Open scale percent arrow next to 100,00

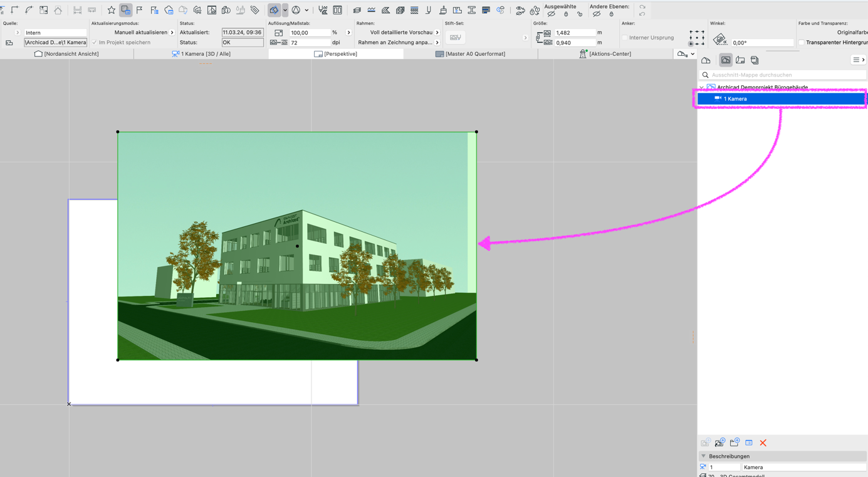click(x=348, y=33)
